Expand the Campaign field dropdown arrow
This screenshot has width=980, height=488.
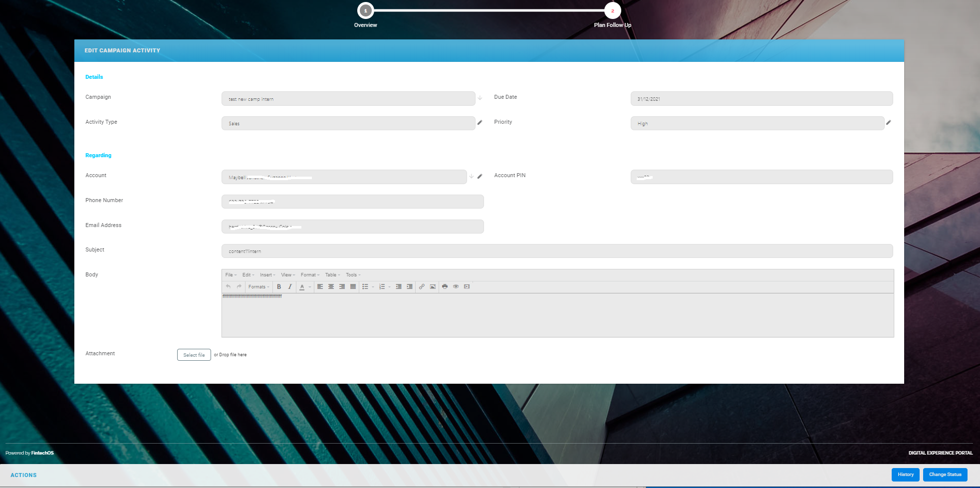480,98
